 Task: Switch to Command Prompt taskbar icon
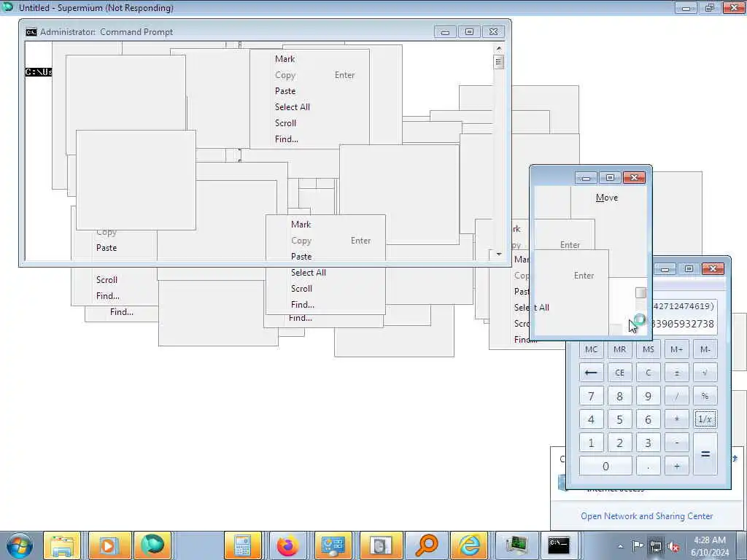coord(558,545)
